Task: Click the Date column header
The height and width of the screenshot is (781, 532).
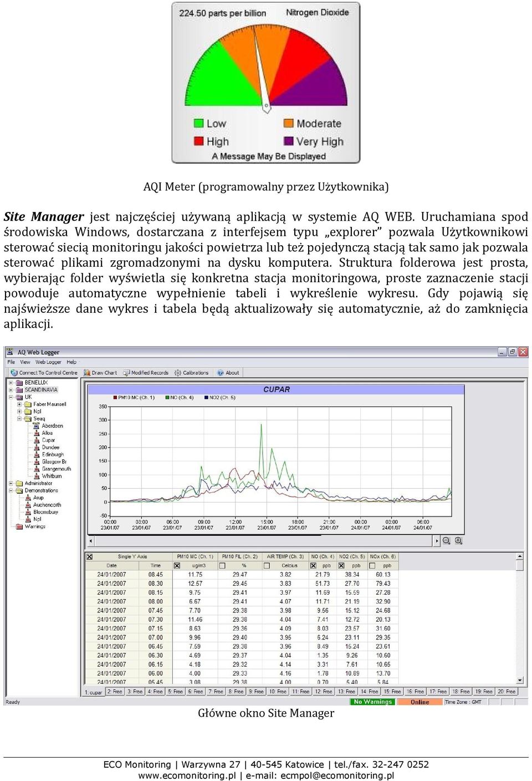Action: tap(112, 566)
